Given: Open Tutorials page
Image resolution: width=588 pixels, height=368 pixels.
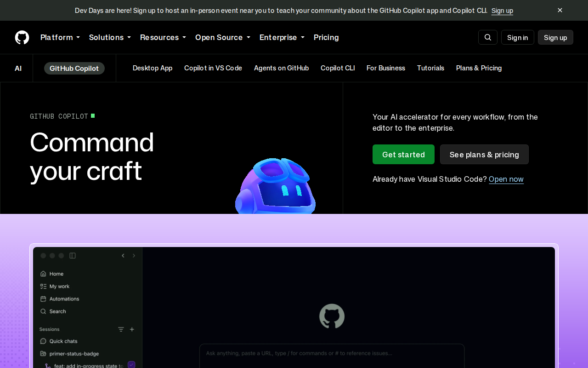Looking at the screenshot, I should tap(430, 68).
